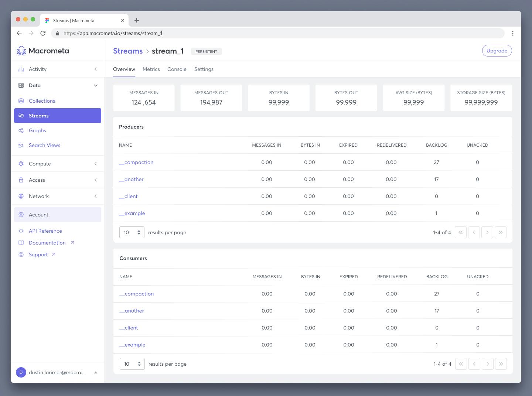Image resolution: width=532 pixels, height=396 pixels.
Task: Expand the Activity sidebar section chevron
Action: pos(96,69)
